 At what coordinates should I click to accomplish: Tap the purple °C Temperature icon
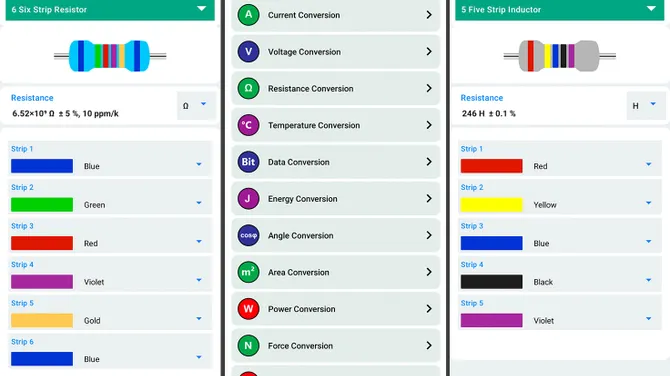tap(248, 125)
